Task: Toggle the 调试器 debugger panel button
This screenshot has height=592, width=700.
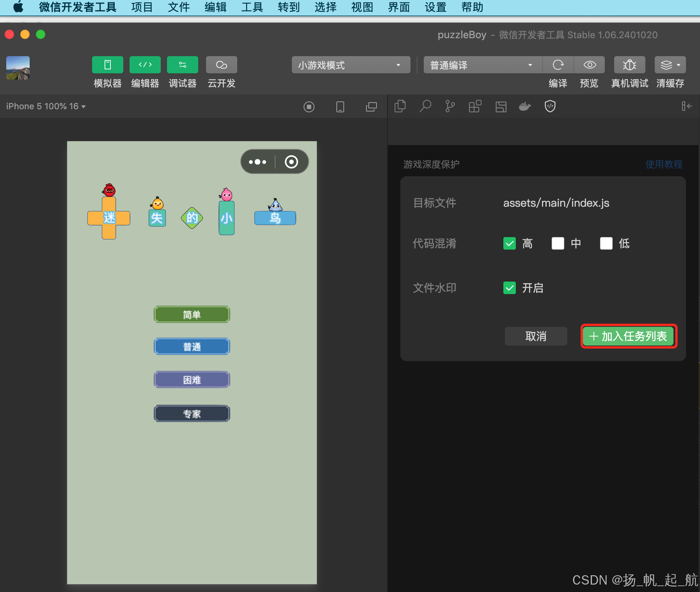Action: coord(182,65)
